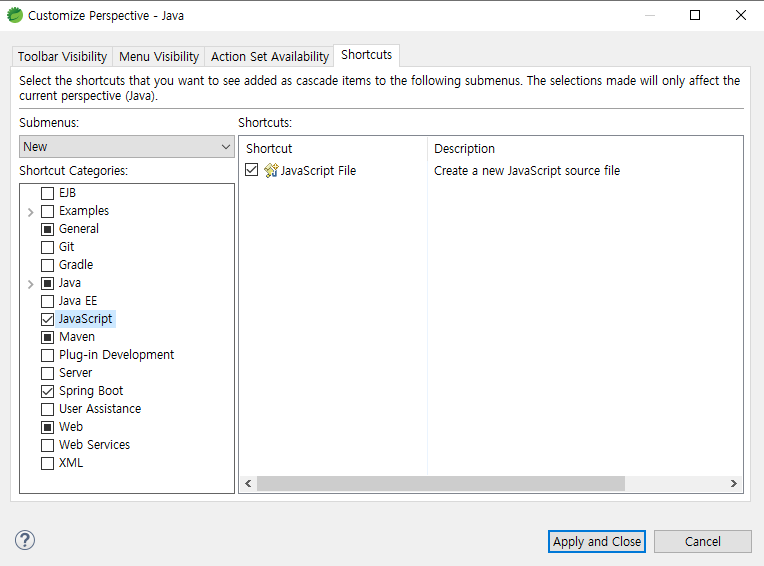
Task: Enable the Web Services checkbox
Action: (x=47, y=446)
